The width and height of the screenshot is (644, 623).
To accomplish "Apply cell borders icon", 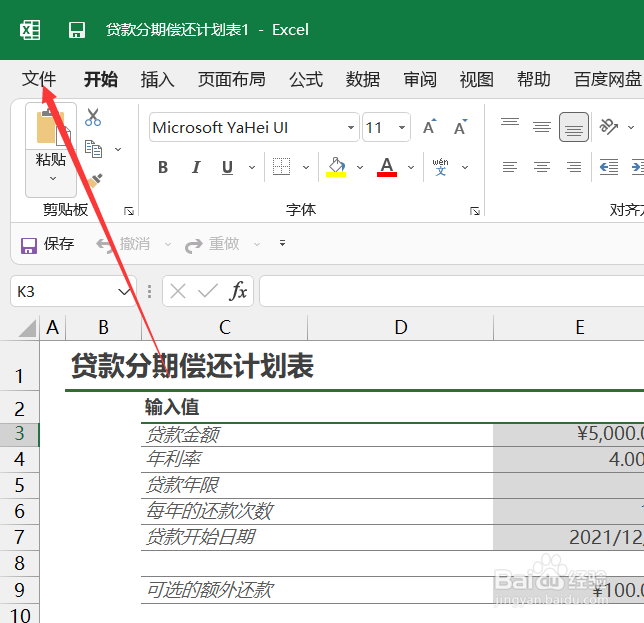I will [x=281, y=167].
